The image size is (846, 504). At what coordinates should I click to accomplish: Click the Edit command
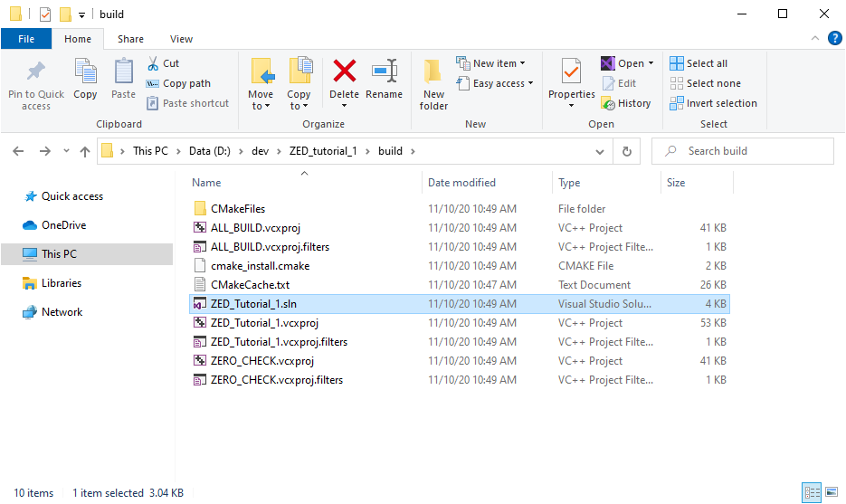620,83
